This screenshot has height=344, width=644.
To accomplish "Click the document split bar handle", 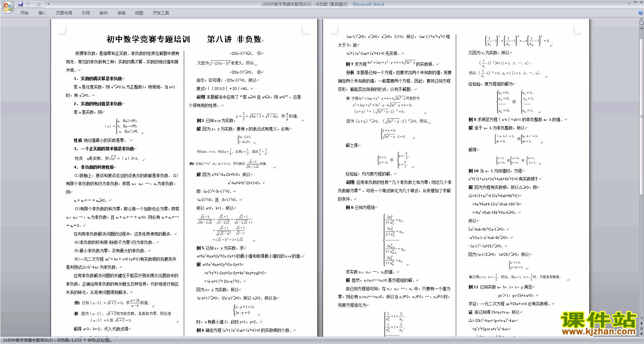I will (x=642, y=19).
